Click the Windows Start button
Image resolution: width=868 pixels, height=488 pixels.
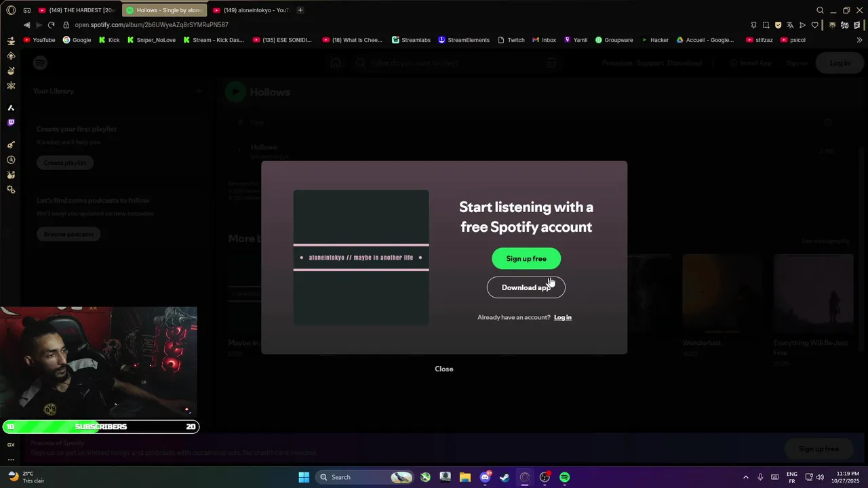point(304,477)
